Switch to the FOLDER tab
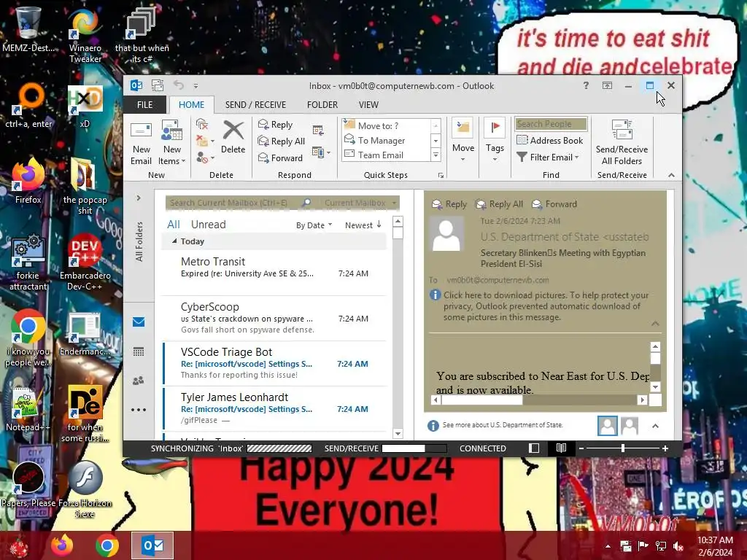The width and height of the screenshot is (747, 560). 322,105
